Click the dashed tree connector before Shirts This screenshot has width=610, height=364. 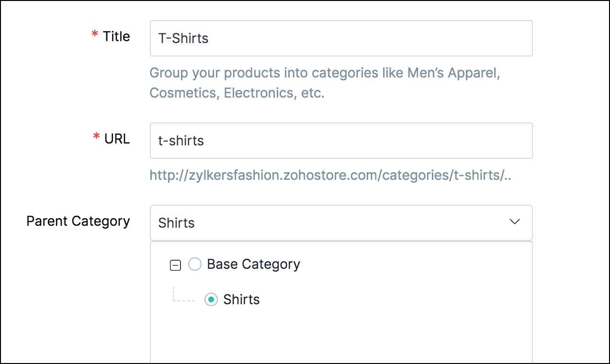(x=184, y=299)
